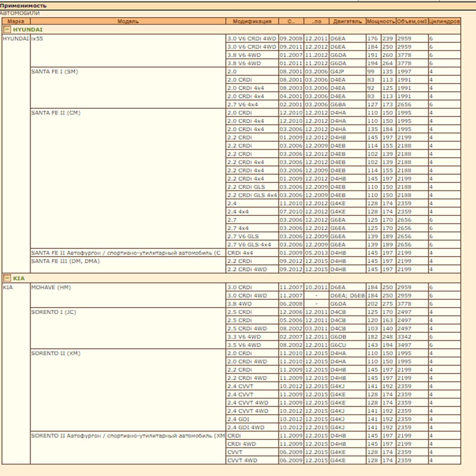Click the Мощность column header
Image resolution: width=476 pixels, height=476 pixels.
pos(381,21)
